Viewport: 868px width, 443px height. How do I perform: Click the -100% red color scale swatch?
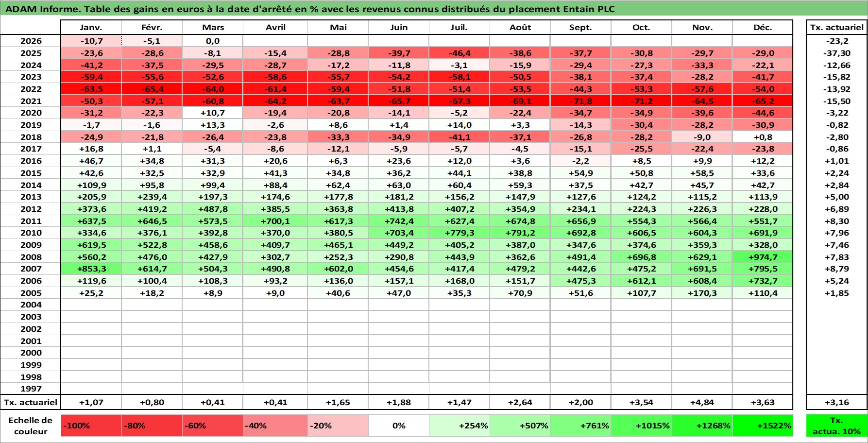(x=91, y=426)
